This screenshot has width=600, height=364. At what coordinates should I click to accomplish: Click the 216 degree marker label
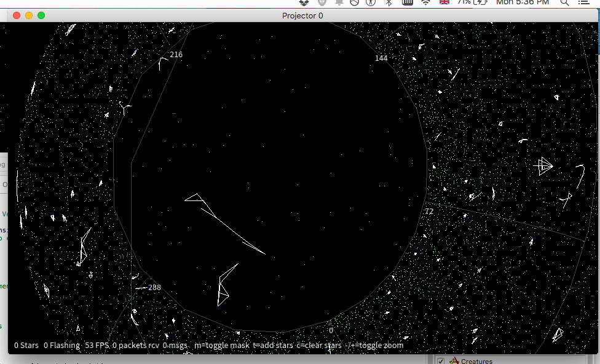176,55
